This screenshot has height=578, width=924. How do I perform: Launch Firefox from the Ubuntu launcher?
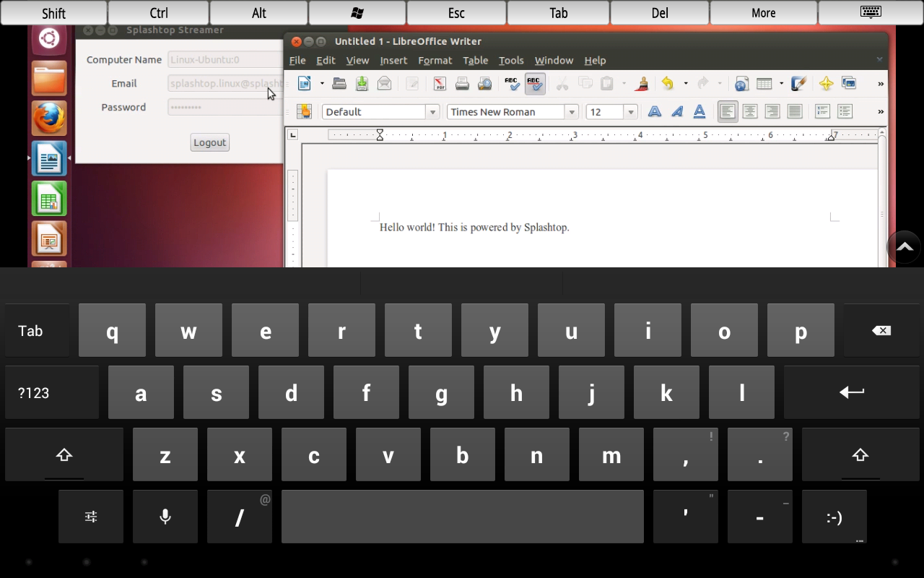[49, 118]
